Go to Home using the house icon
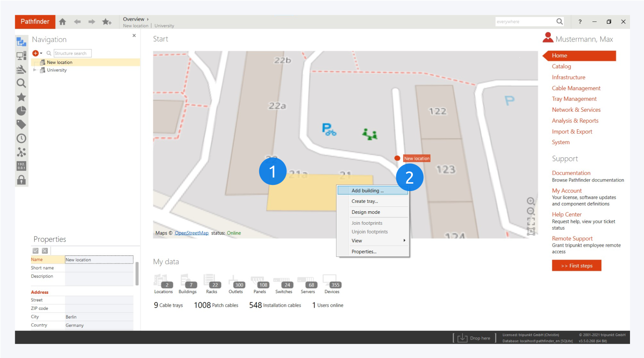This screenshot has height=358, width=644. click(63, 22)
